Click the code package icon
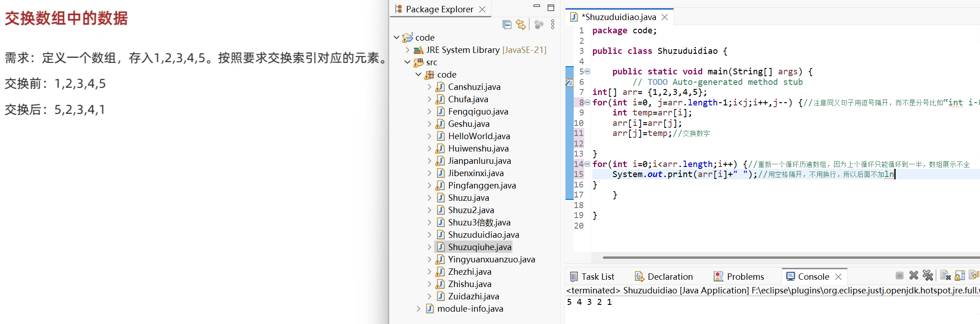Image resolution: width=980 pixels, height=324 pixels. pyautogui.click(x=429, y=74)
